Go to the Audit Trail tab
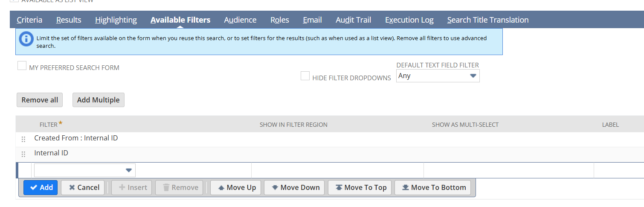Viewport: 644px width, 207px height. pyautogui.click(x=353, y=20)
